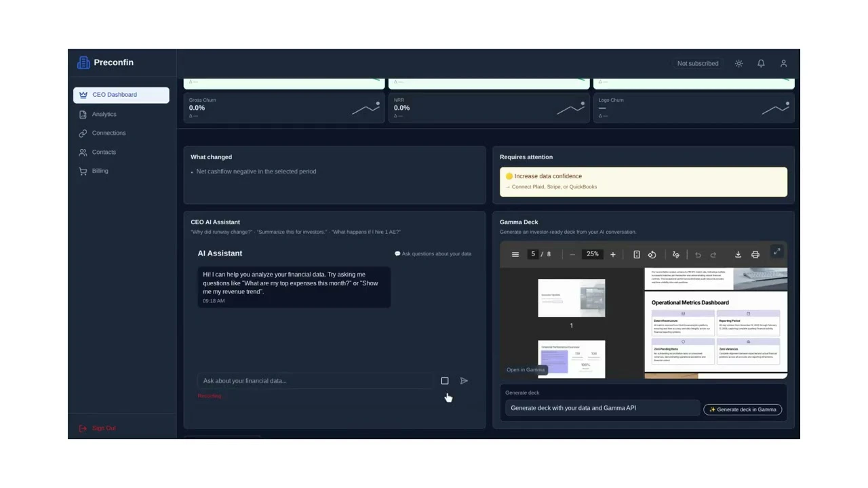868x488 pixels.
Task: Open the Logo Churn metric card
Action: pos(694,108)
